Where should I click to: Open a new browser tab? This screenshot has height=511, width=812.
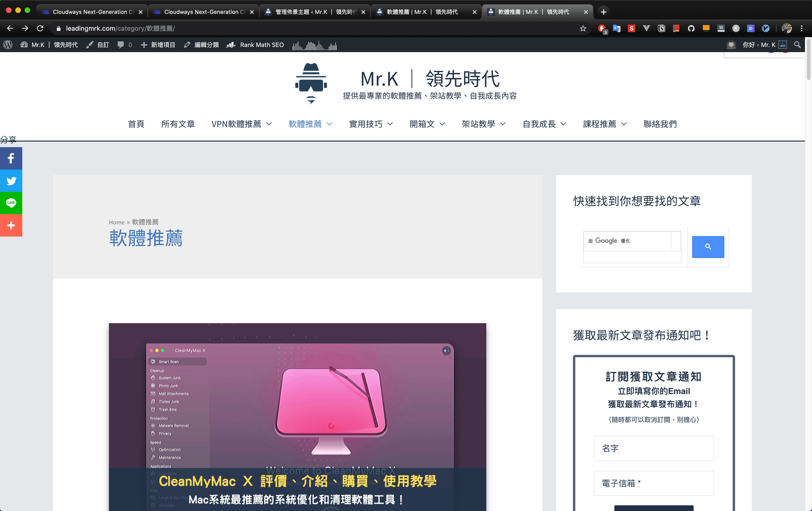pyautogui.click(x=604, y=12)
